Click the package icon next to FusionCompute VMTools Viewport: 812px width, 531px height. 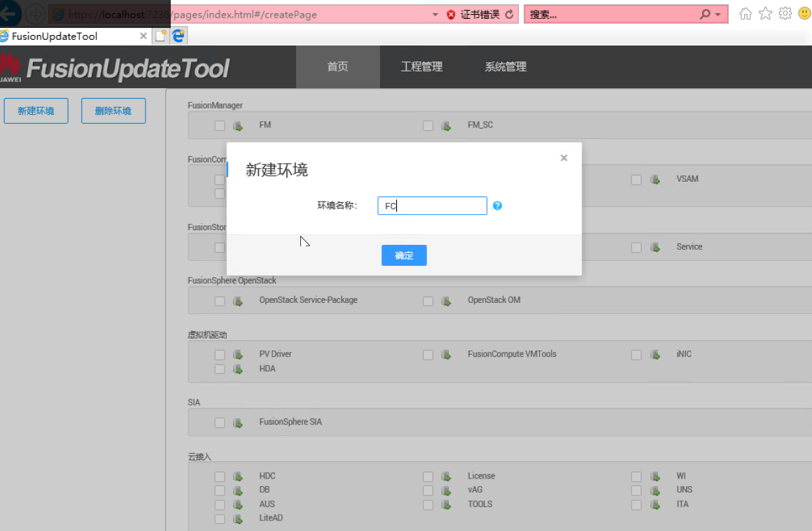[446, 355]
